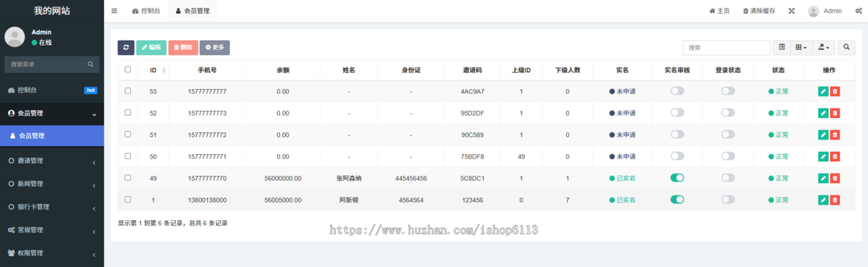The height and width of the screenshot is (267, 868).
Task: Check the row checkbox for ID 51
Action: pos(128,135)
